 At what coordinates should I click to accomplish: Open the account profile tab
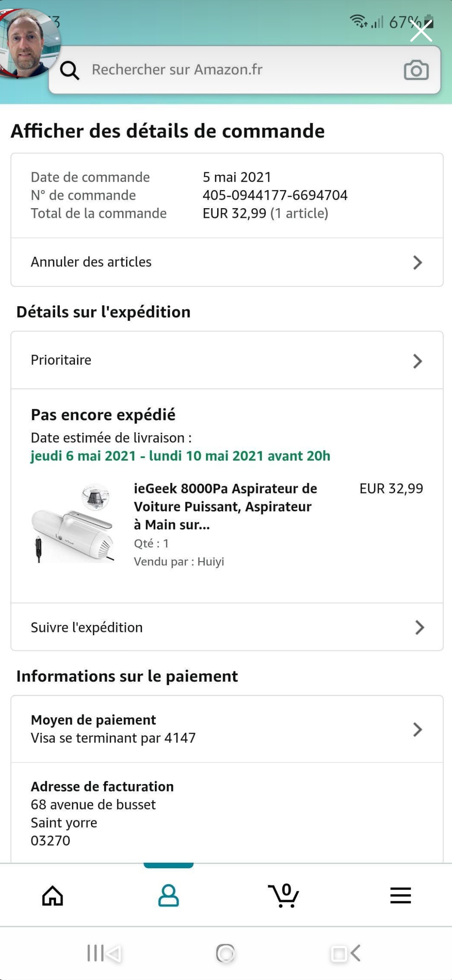[x=168, y=896]
